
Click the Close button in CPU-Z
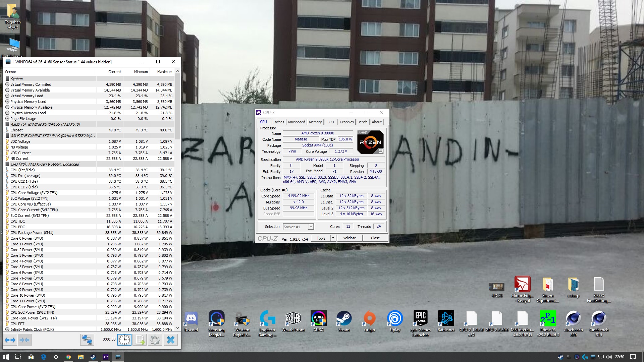click(x=375, y=238)
